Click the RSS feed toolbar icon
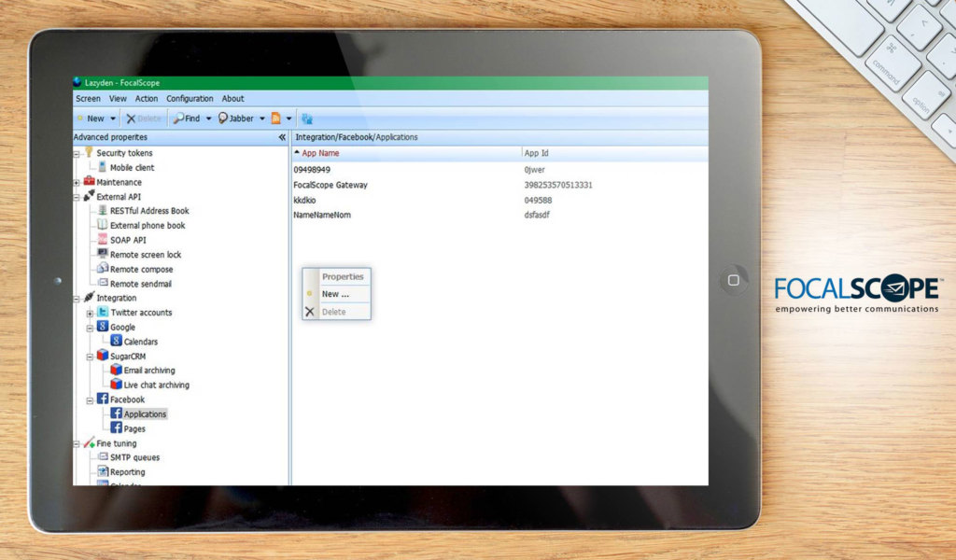Image resolution: width=956 pixels, height=560 pixels. pyautogui.click(x=275, y=119)
